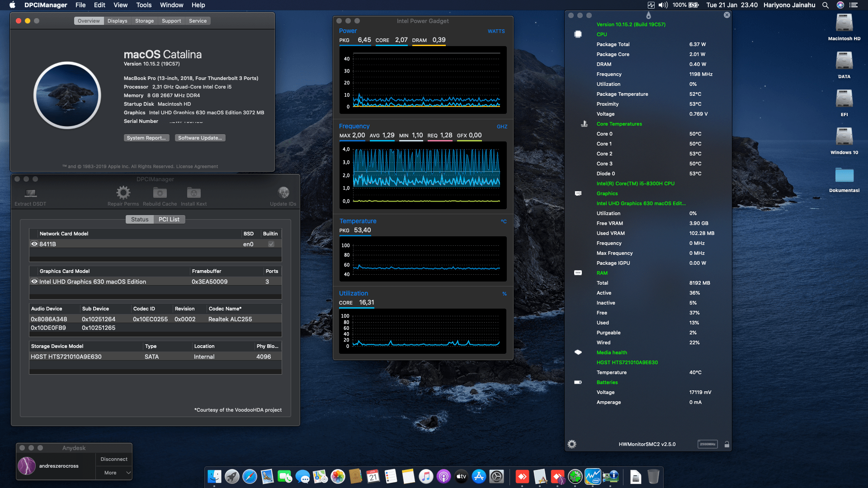Open Apple TV app in the Dock

pos(461,476)
